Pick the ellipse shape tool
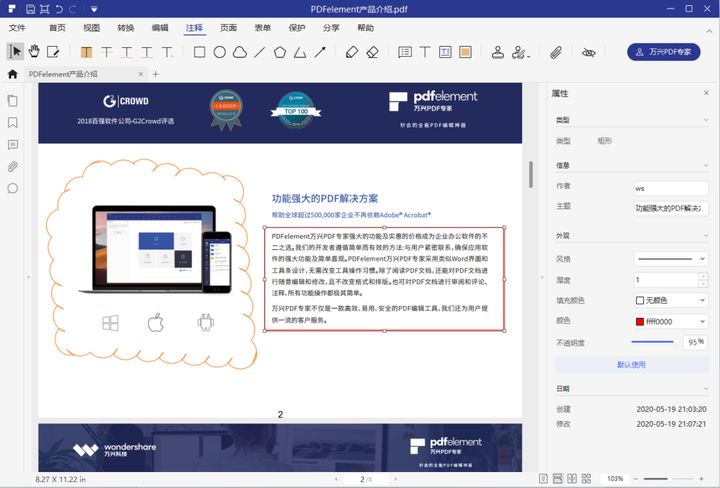 [x=219, y=52]
